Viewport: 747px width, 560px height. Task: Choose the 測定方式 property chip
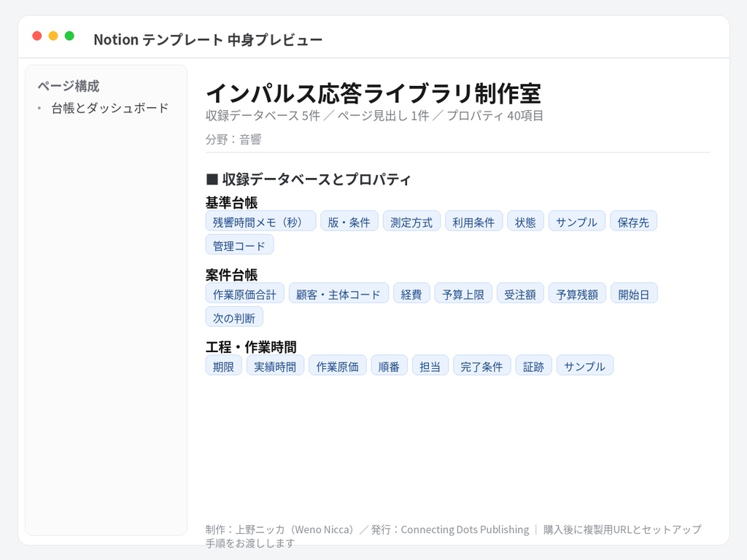pyautogui.click(x=411, y=221)
